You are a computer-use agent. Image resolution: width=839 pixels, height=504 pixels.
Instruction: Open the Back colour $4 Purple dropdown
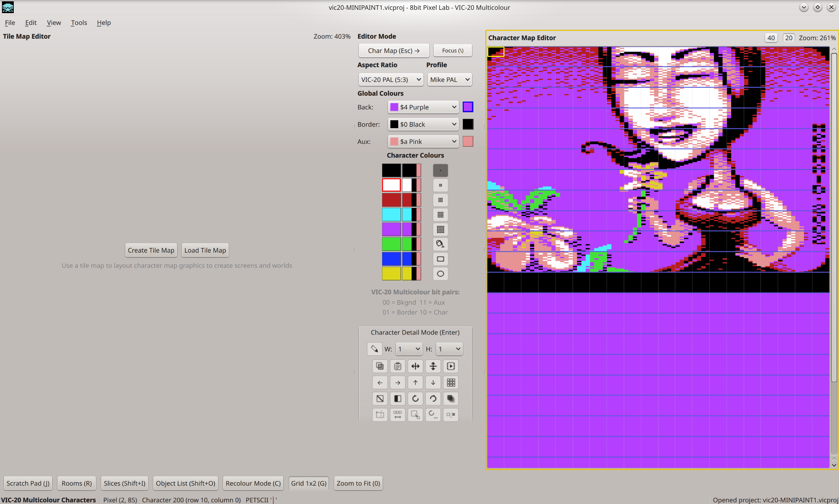tap(423, 107)
